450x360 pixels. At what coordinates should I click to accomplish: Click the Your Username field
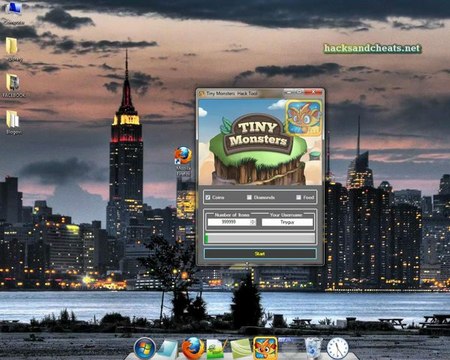[287, 222]
